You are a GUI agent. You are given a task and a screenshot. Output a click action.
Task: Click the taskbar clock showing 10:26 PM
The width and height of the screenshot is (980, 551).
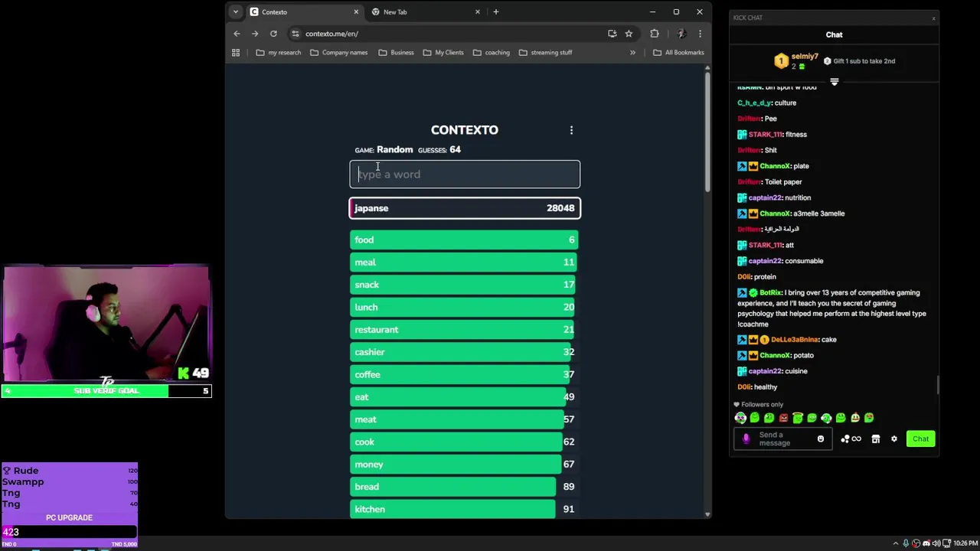(x=965, y=543)
